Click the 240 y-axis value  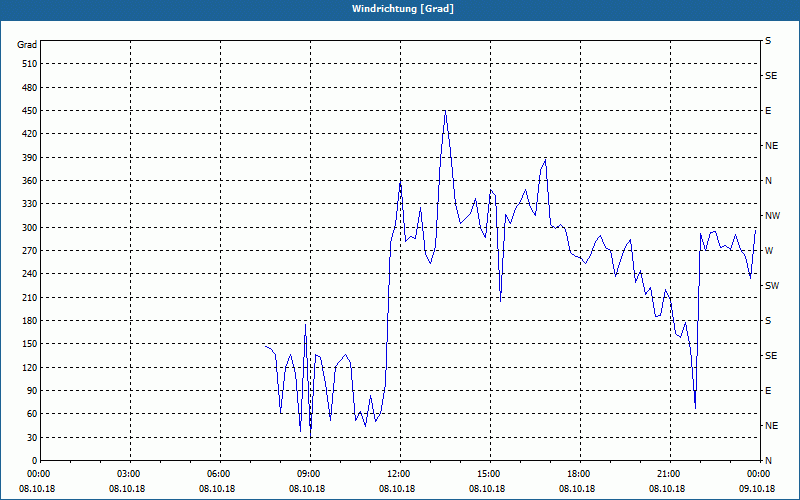[x=30, y=274]
